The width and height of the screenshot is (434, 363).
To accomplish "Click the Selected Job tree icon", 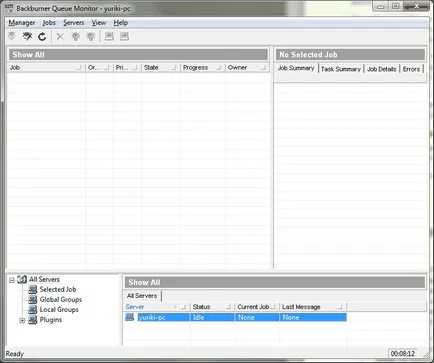I will (x=33, y=289).
